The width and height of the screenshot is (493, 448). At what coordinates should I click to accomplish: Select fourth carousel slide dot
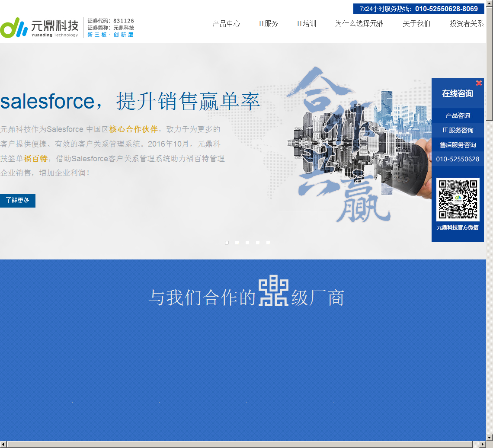[257, 243]
